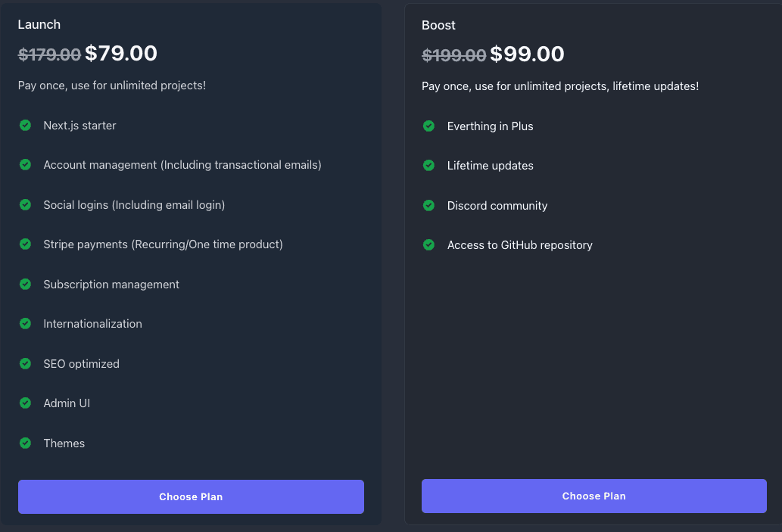Click the $79.00 price on Launch
Viewport: 782px width, 532px height.
[x=121, y=53]
